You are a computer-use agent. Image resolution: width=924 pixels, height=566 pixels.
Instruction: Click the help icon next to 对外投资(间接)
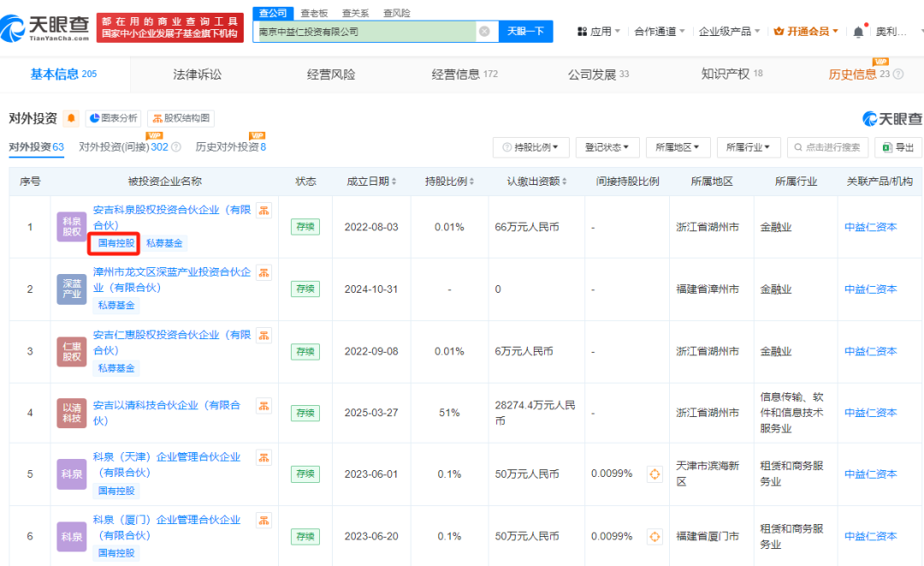point(175,146)
